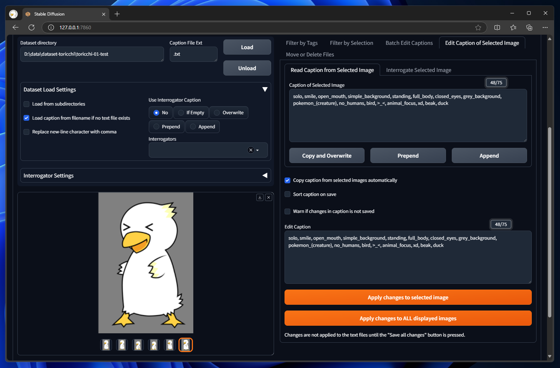560x368 pixels.
Task: Select the Prepend radio option
Action: (x=167, y=126)
